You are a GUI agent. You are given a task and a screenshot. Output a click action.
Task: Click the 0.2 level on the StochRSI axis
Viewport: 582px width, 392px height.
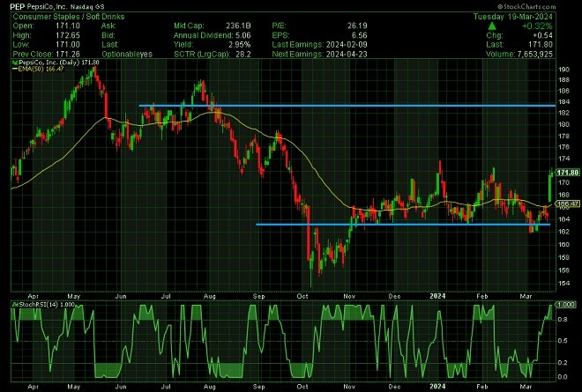click(563, 363)
